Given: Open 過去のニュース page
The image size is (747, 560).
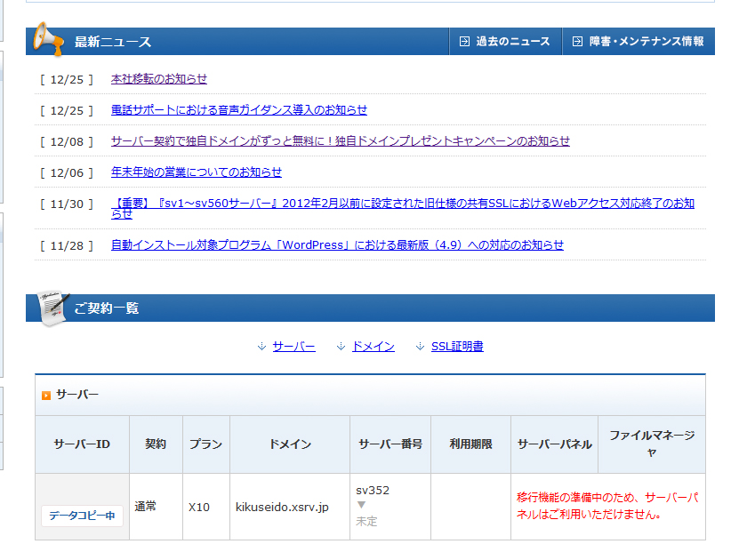Looking at the screenshot, I should click(512, 42).
